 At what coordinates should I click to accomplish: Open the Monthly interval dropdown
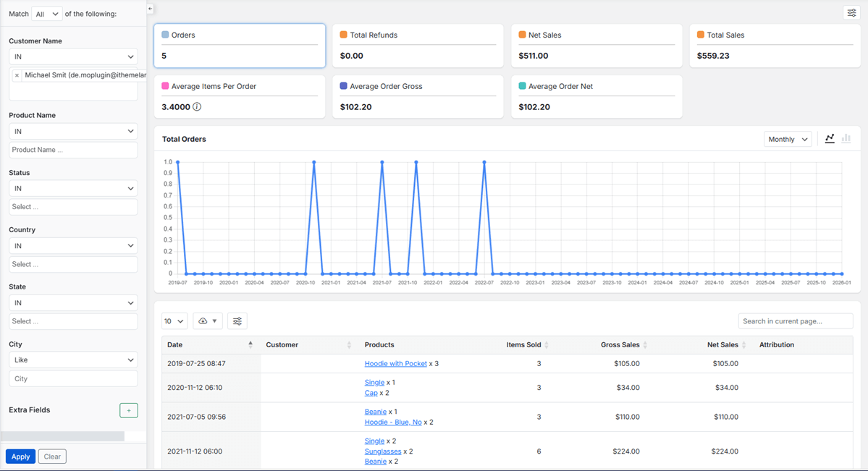tap(787, 139)
